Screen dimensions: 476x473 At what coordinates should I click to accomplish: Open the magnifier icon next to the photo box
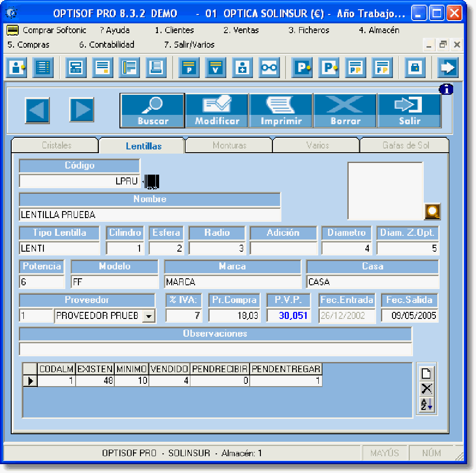coord(432,211)
